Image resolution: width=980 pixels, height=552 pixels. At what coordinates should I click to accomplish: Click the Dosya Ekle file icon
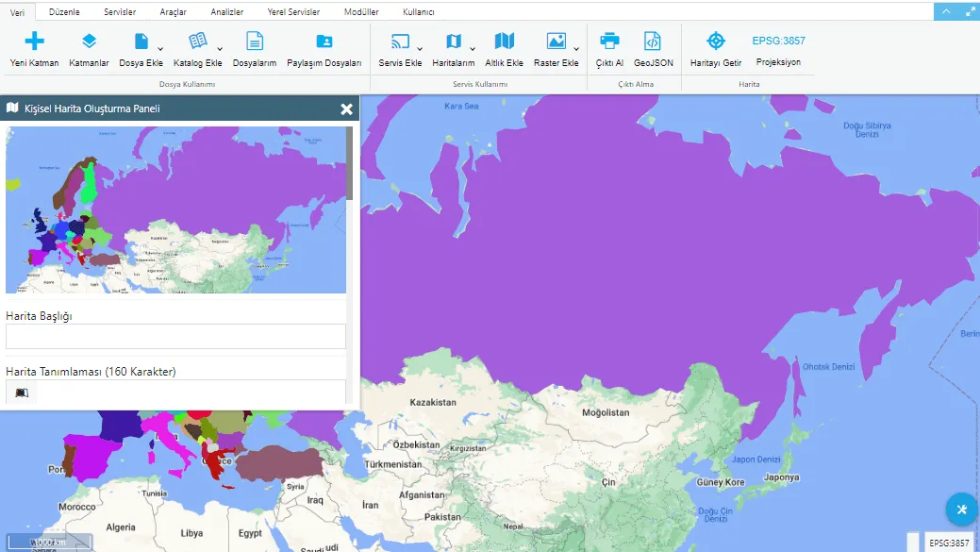pyautogui.click(x=141, y=42)
